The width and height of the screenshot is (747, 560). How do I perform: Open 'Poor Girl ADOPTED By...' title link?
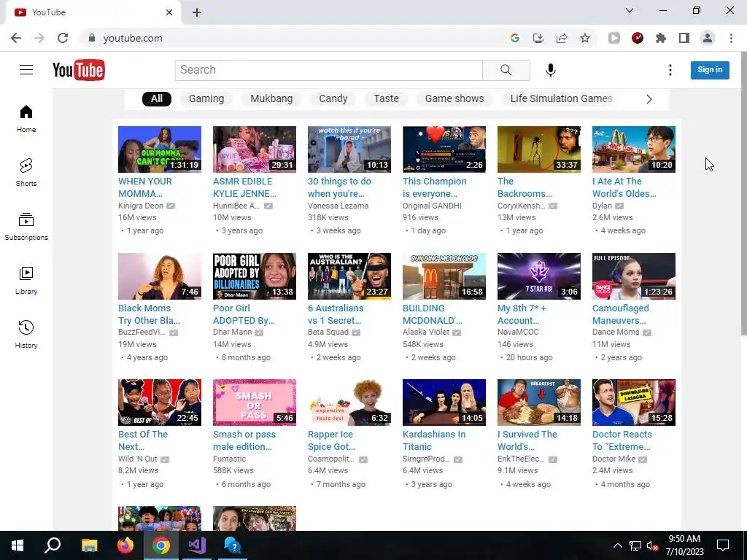click(244, 314)
